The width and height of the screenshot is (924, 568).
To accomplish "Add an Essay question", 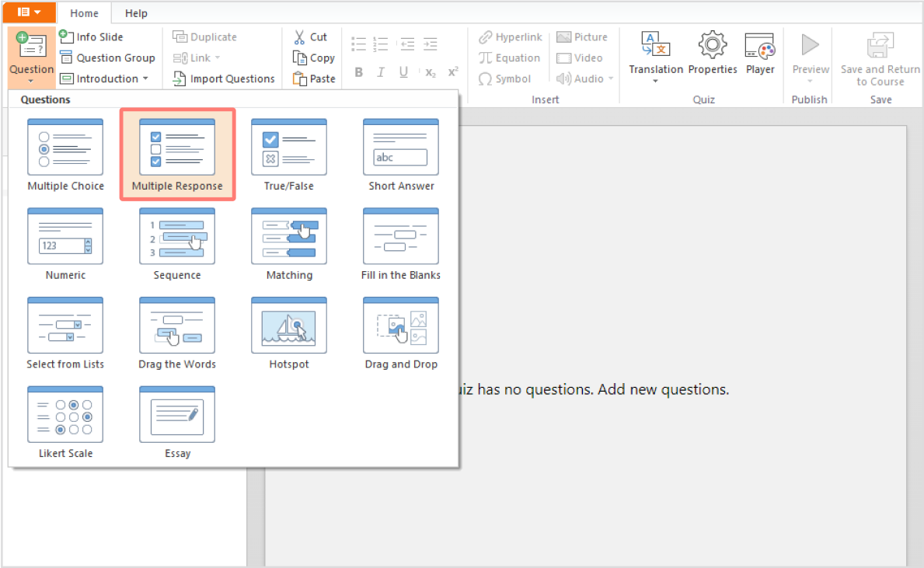I will 177,422.
